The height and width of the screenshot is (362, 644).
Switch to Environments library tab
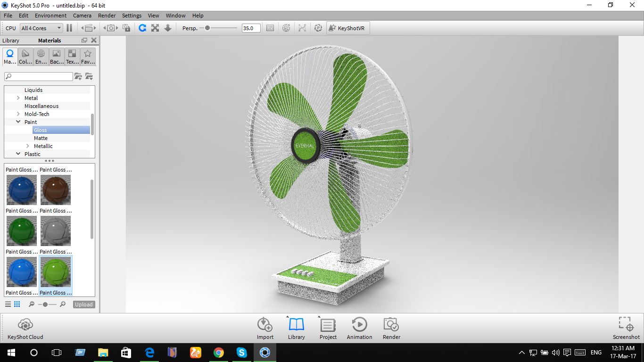[41, 57]
